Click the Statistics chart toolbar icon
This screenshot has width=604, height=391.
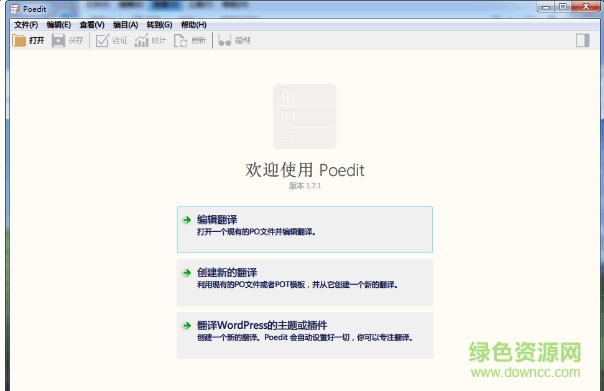tap(141, 40)
